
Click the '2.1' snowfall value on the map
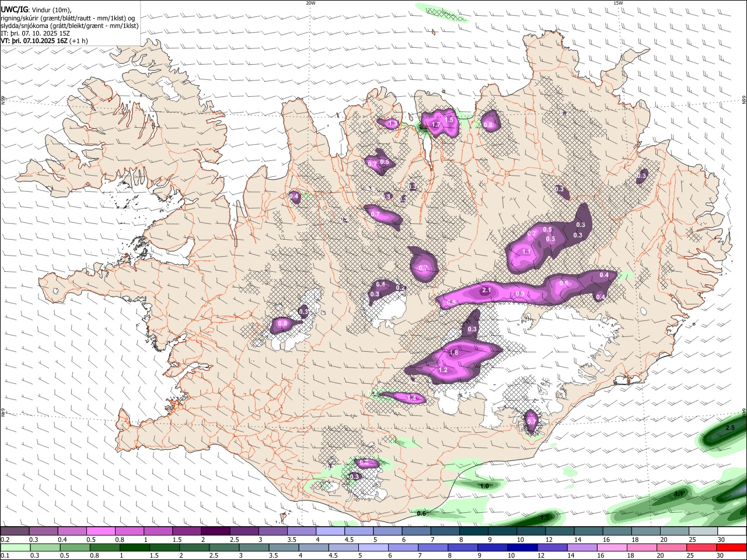tap(486, 290)
